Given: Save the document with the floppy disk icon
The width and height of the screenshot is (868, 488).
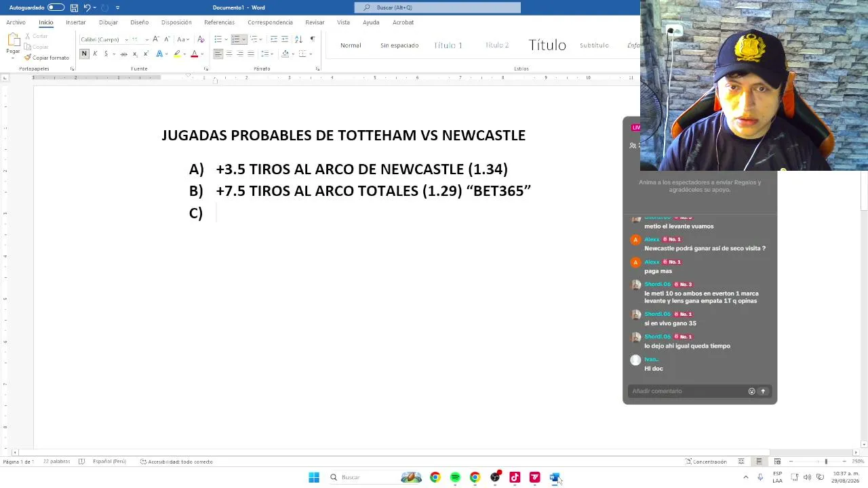Looking at the screenshot, I should point(74,7).
